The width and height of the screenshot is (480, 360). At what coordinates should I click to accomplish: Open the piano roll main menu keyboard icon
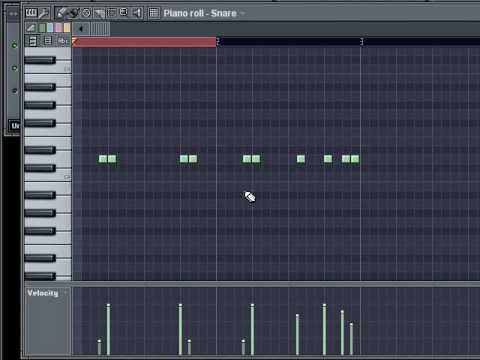point(31,13)
